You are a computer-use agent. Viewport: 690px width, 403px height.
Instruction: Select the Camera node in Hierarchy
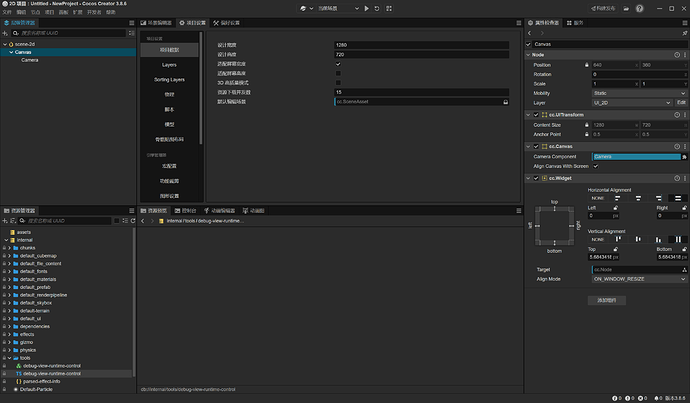point(29,60)
